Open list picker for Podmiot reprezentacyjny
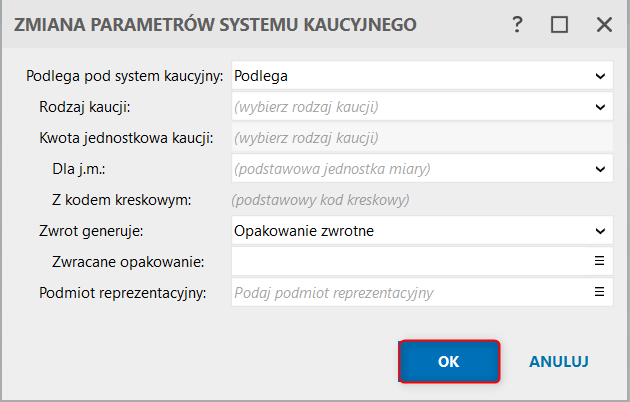The height and width of the screenshot is (402, 630). click(600, 292)
